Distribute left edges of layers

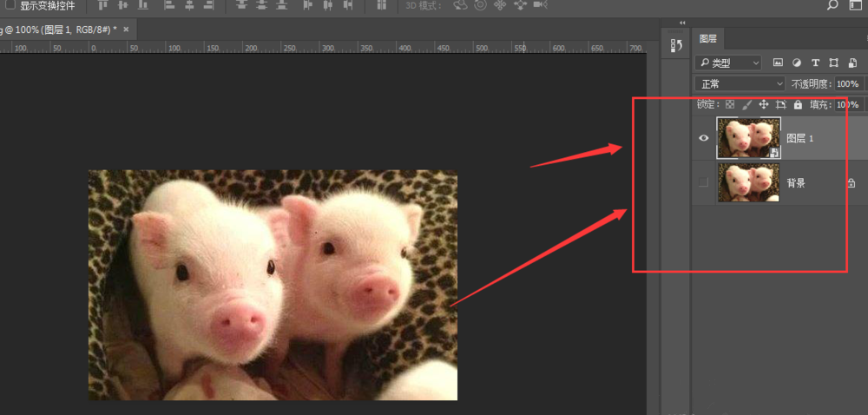click(x=308, y=5)
